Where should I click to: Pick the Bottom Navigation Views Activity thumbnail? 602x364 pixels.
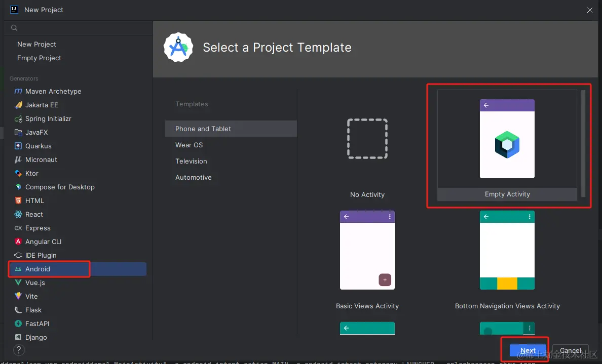(507, 250)
